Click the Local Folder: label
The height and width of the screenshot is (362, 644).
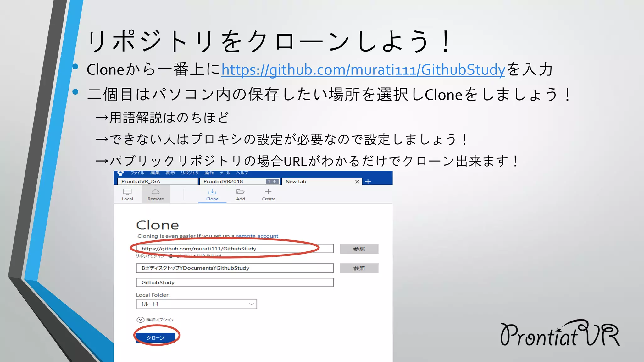153,295
